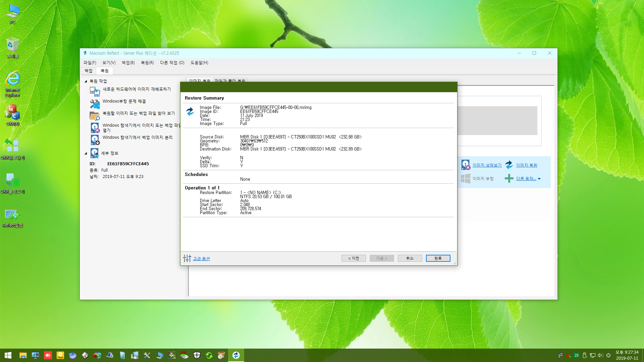Click the shield icon in the taskbar
Image resolution: width=644 pixels, height=362 pixels.
tap(197, 355)
